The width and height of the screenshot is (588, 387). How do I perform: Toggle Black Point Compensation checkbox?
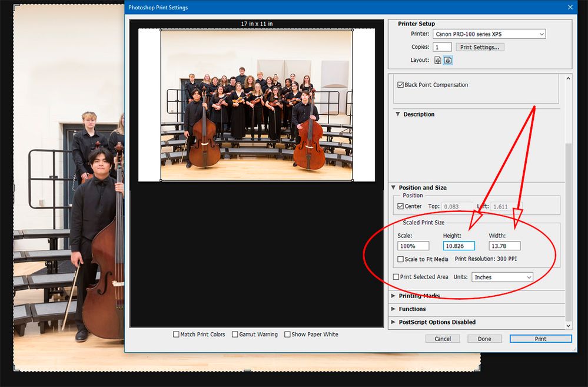coord(401,85)
